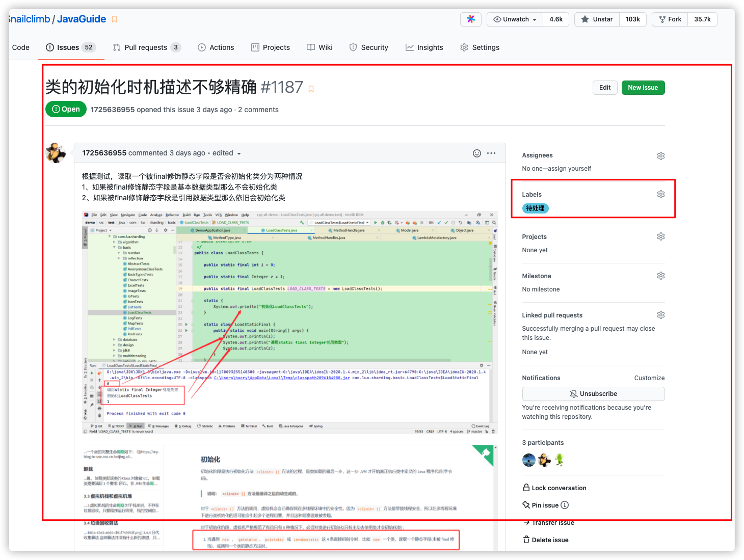This screenshot has height=560, width=744.
Task: Click the colorful star icon button
Action: click(471, 19)
